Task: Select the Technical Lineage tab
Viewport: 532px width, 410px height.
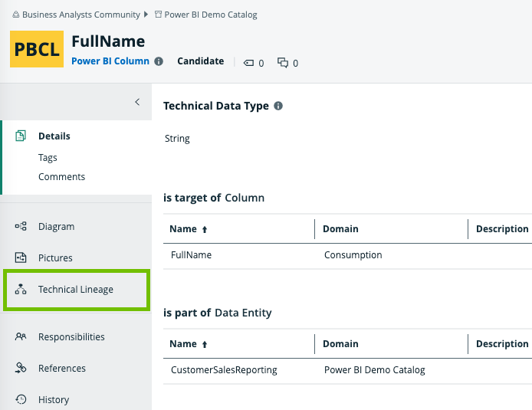Action: [75, 289]
